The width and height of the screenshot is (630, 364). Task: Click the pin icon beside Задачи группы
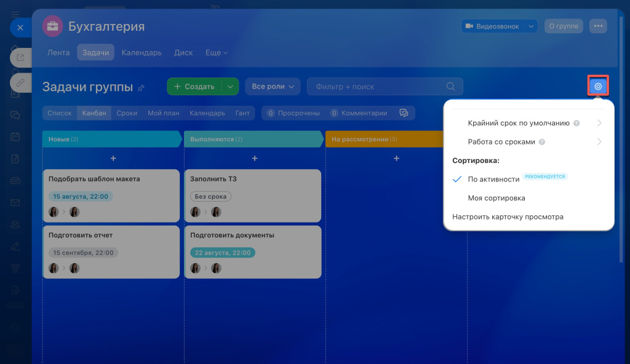[x=141, y=87]
